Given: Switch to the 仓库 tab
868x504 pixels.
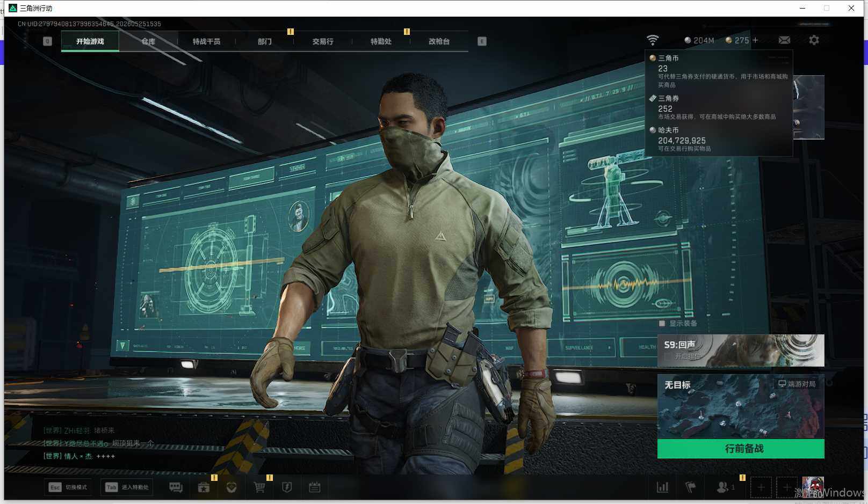Looking at the screenshot, I should tap(148, 41).
